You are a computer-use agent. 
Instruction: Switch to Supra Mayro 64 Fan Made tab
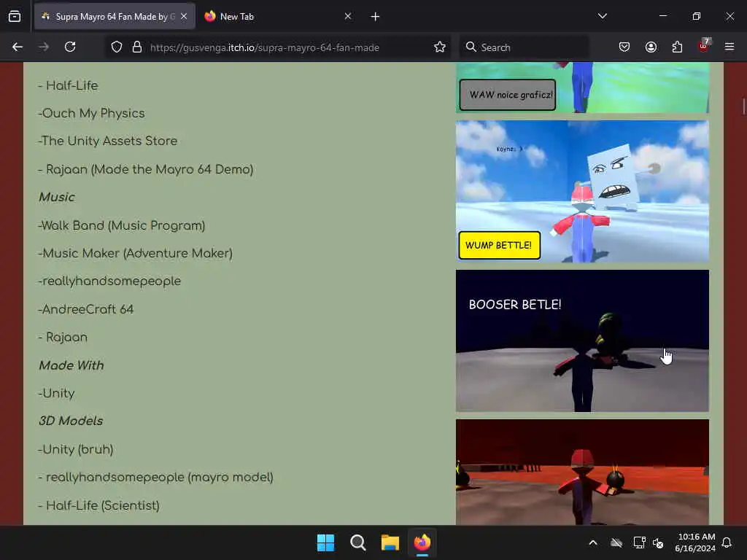coord(115,16)
